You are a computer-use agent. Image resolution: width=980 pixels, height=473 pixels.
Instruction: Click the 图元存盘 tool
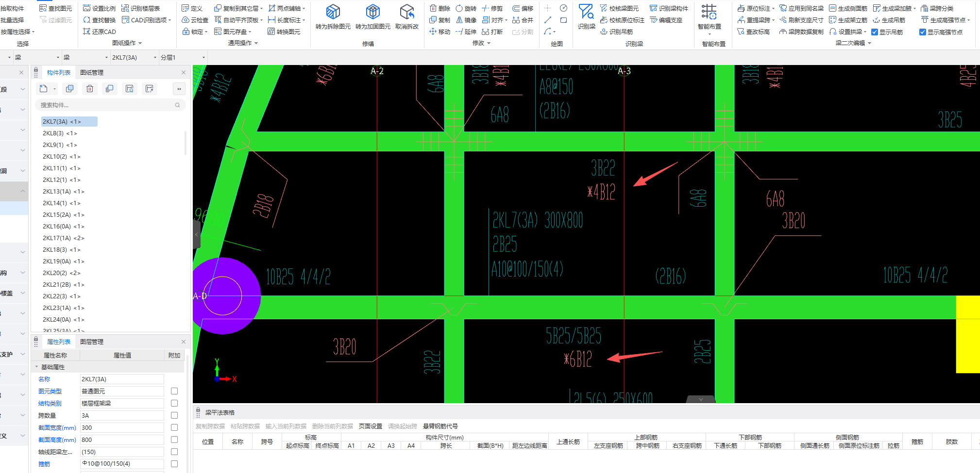(x=233, y=32)
